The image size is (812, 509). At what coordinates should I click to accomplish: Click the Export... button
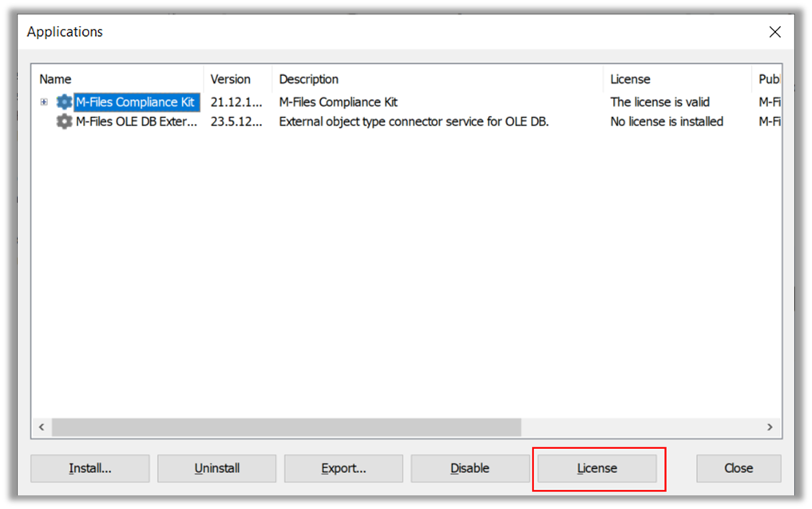343,468
